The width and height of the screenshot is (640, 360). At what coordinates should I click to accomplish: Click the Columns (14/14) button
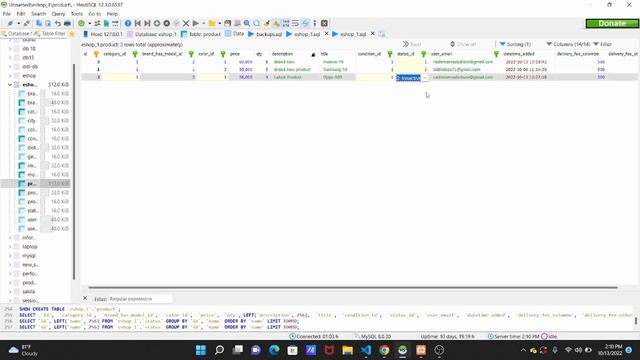[568, 44]
